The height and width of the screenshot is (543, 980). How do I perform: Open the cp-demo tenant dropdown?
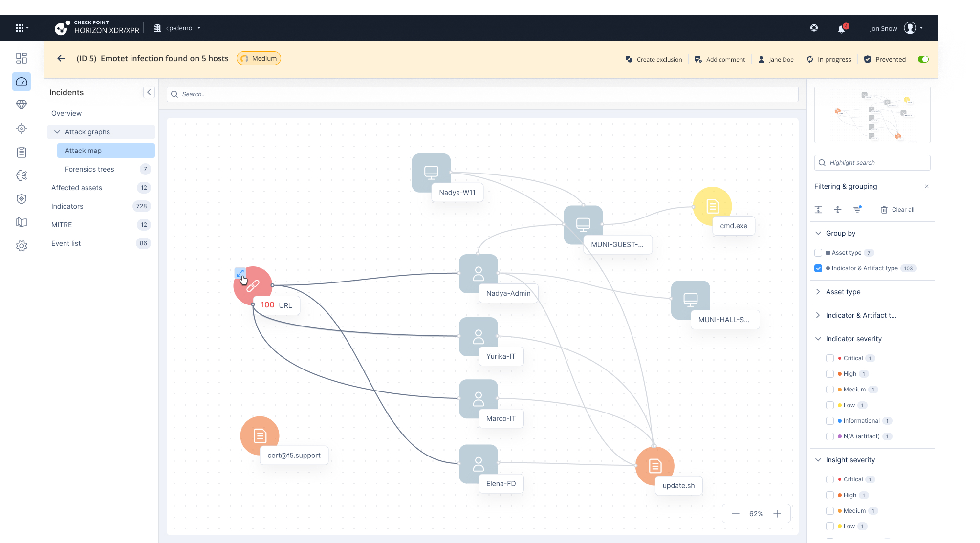[x=178, y=28]
